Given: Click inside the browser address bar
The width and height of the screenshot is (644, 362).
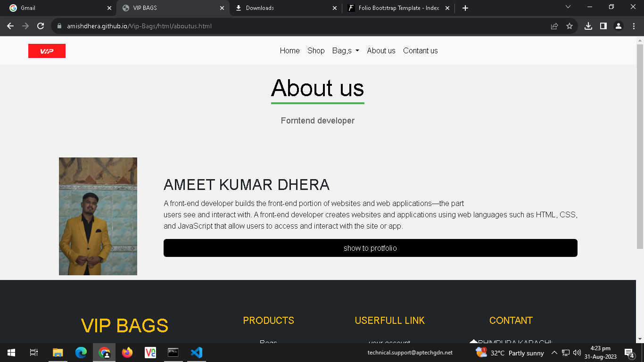Looking at the screenshot, I should tap(189, 26).
